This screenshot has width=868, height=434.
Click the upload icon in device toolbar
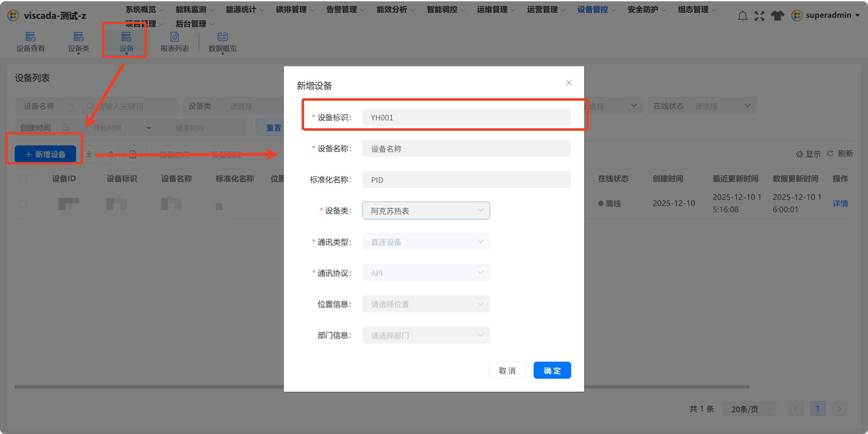[x=111, y=154]
